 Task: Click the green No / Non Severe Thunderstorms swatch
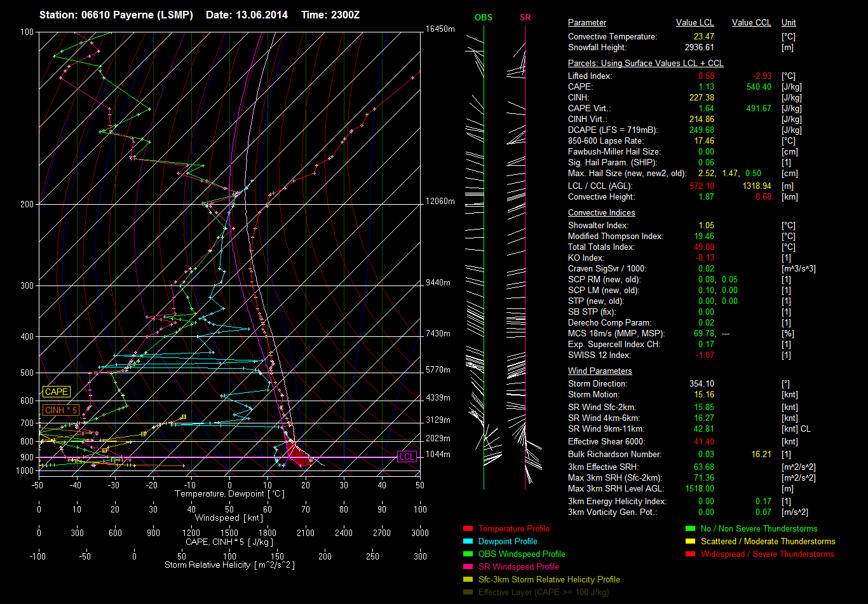pyautogui.click(x=691, y=529)
